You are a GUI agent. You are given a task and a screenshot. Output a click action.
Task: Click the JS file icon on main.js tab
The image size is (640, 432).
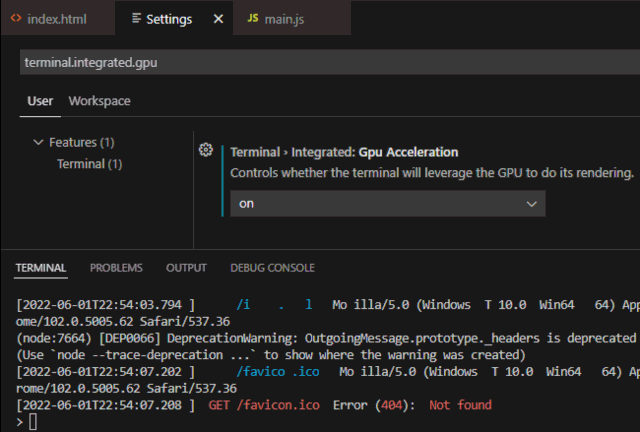pos(253,18)
